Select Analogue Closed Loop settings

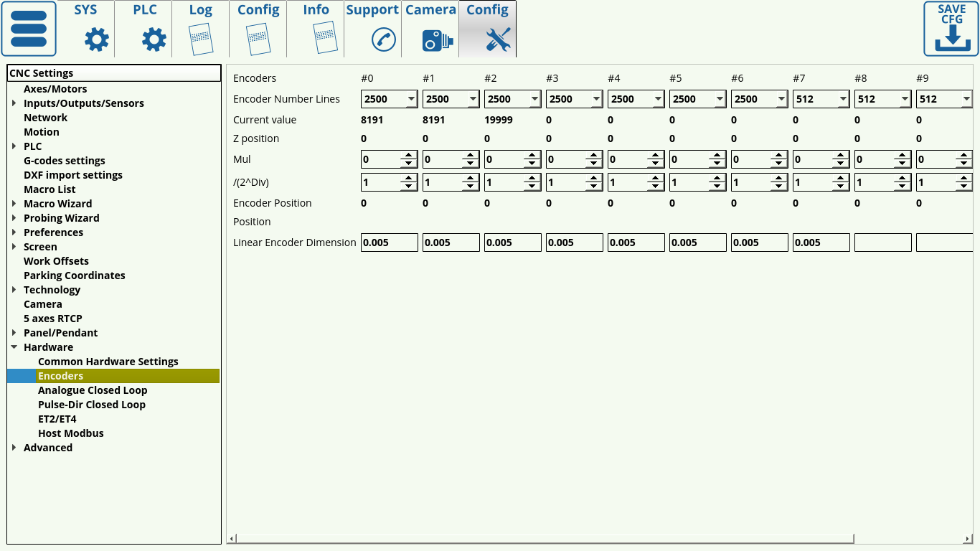coord(93,390)
